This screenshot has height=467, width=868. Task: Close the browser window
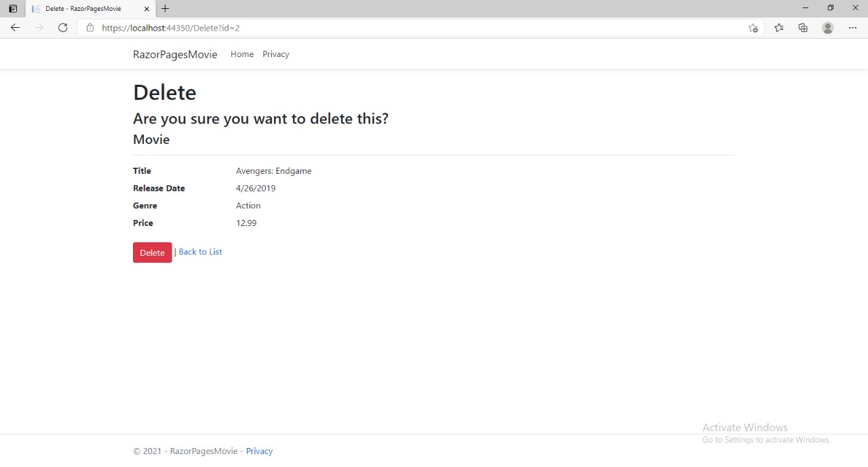855,8
